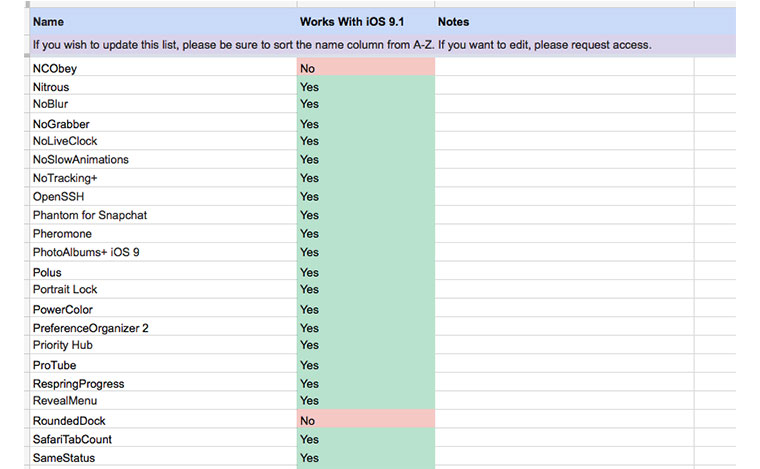Click the empty Notes cell for NCObey
The image size is (760, 469).
coord(564,67)
